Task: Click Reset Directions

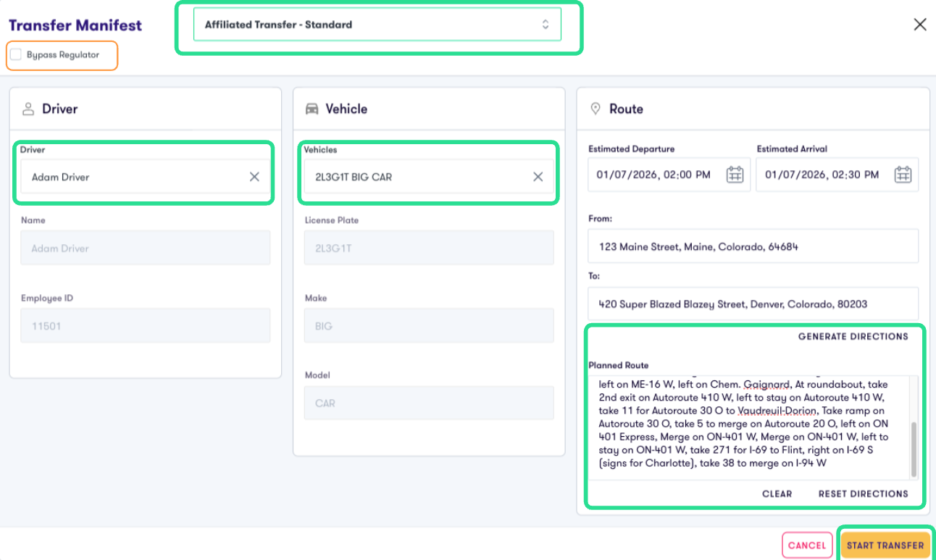Action: point(863,493)
